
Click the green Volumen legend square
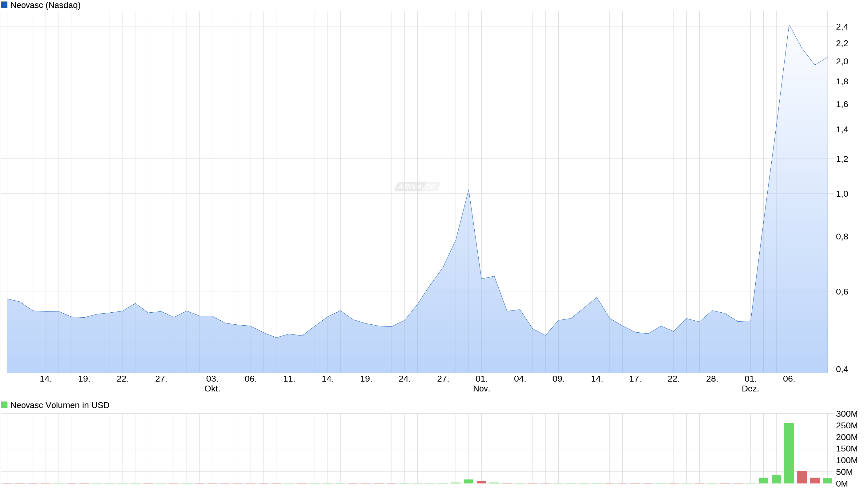pos(4,405)
